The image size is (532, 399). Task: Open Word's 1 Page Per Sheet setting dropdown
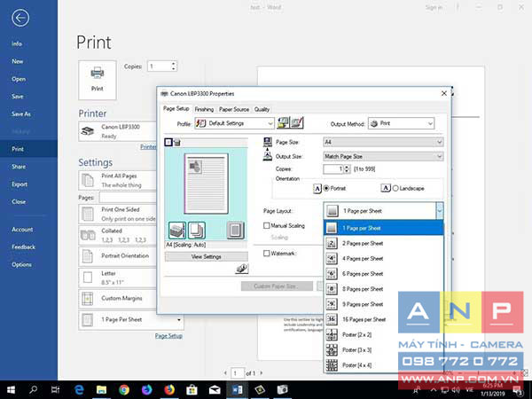(131, 319)
